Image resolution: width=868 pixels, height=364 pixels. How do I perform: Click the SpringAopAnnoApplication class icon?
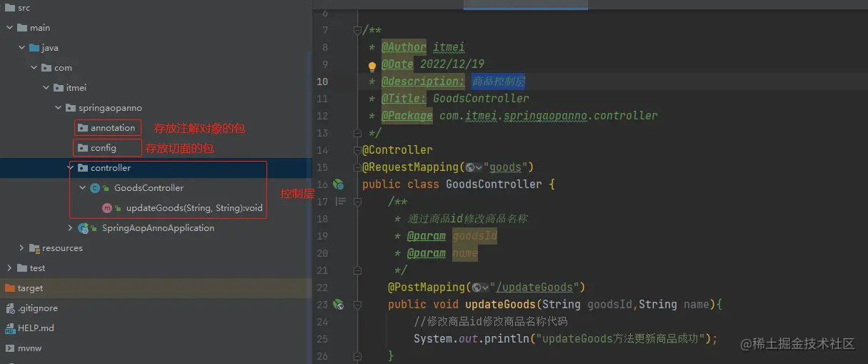[84, 228]
